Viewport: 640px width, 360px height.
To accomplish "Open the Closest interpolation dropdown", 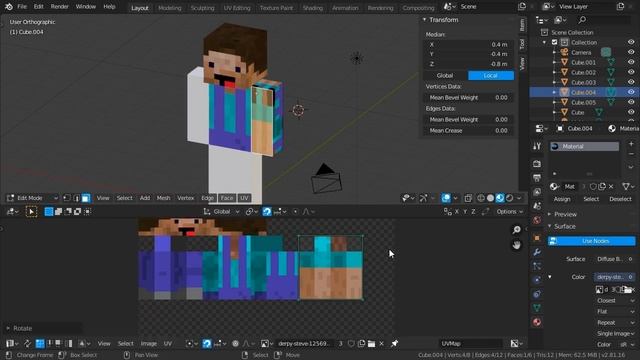I will click(616, 300).
